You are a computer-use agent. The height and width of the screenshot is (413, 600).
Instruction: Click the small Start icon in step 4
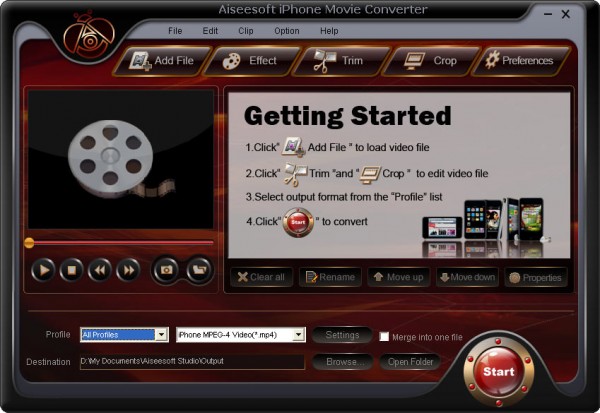tap(298, 222)
